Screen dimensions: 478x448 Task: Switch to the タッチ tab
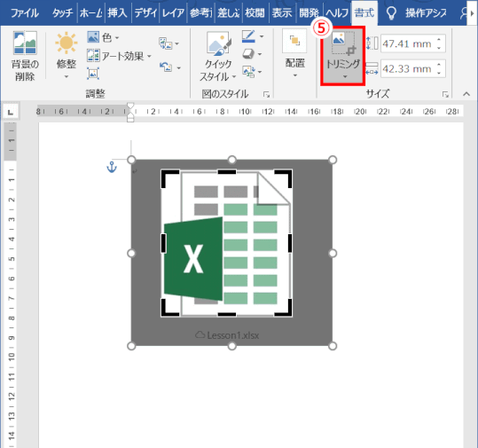click(62, 13)
